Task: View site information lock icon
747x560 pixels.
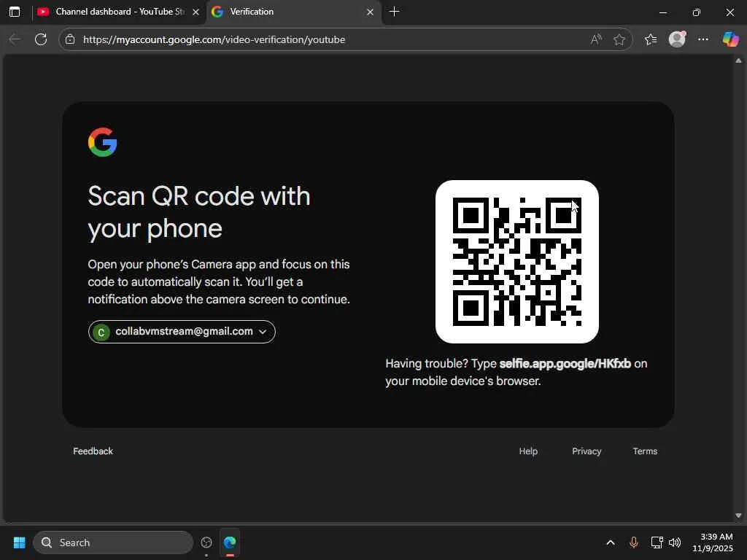Action: tap(70, 39)
